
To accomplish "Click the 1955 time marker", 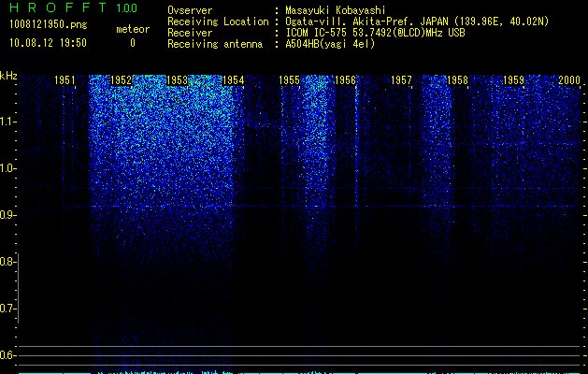I will 289,80.
